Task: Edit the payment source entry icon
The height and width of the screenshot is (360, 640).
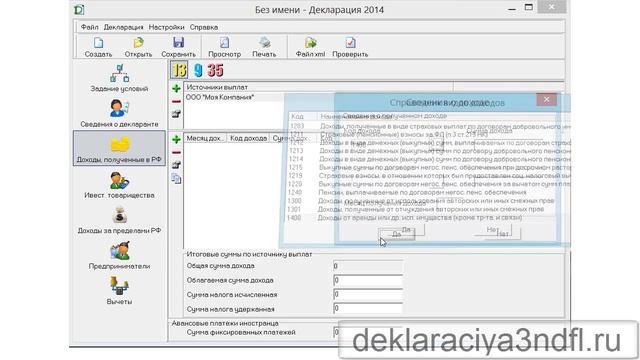Action: pos(176,114)
